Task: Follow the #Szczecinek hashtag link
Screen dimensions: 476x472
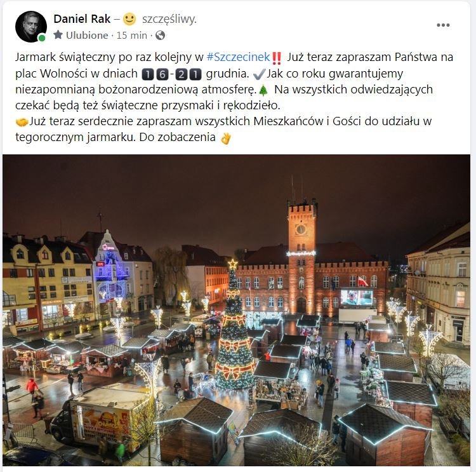Action: tap(238, 57)
